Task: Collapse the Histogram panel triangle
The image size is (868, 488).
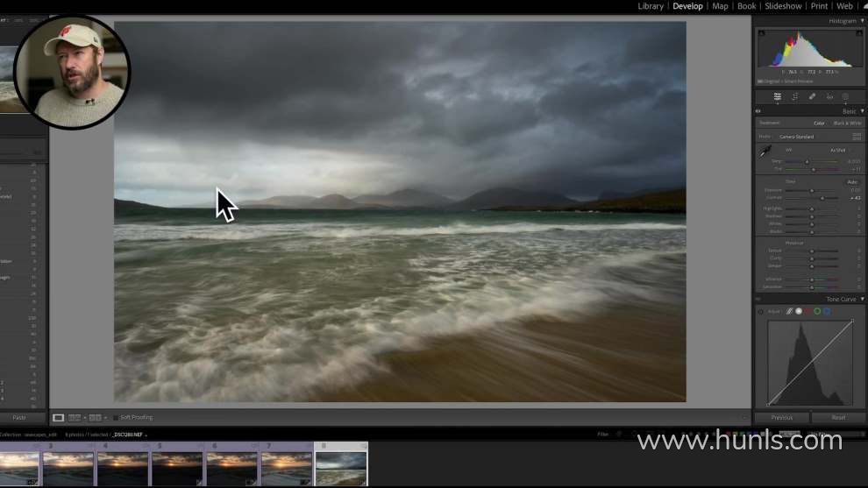Action: [862, 20]
